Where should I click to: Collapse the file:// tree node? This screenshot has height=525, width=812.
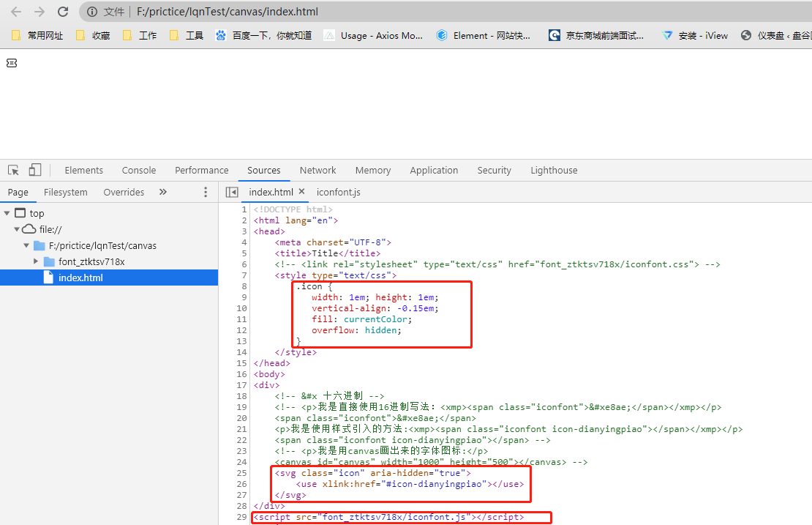pyautogui.click(x=17, y=229)
